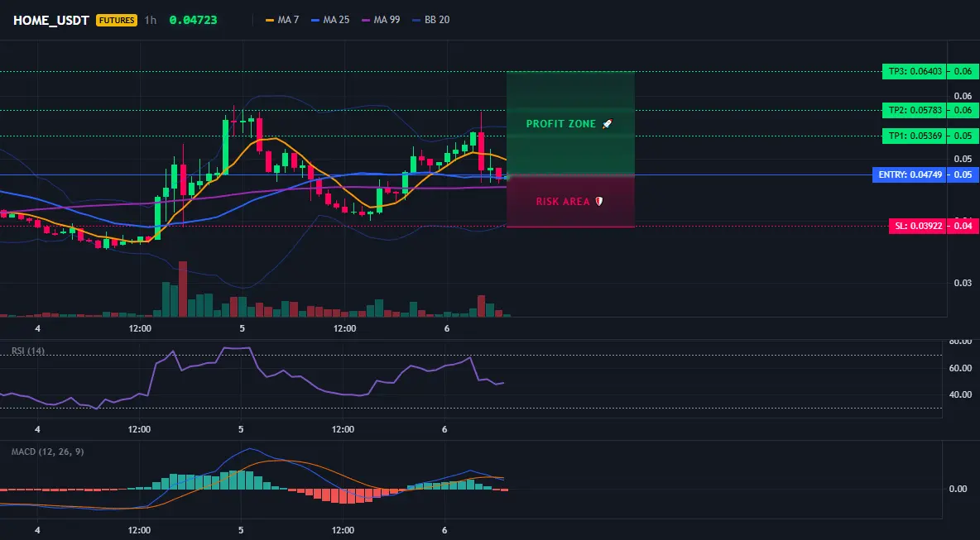980x540 pixels.
Task: Click the HOME_USDT symbol name
Action: tap(51, 20)
